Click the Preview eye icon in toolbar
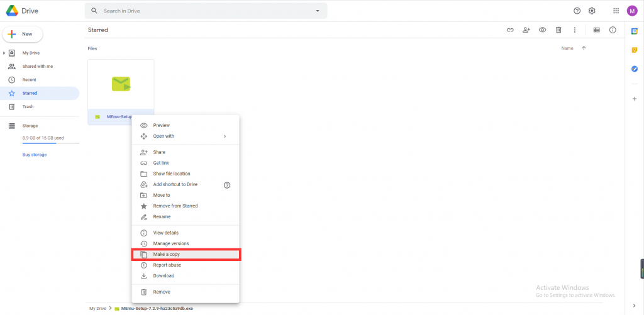Image resolution: width=644 pixels, height=315 pixels. click(x=542, y=30)
